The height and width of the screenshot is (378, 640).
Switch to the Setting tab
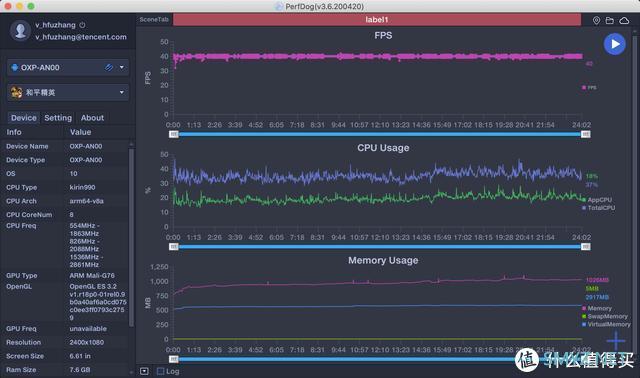[x=58, y=118]
